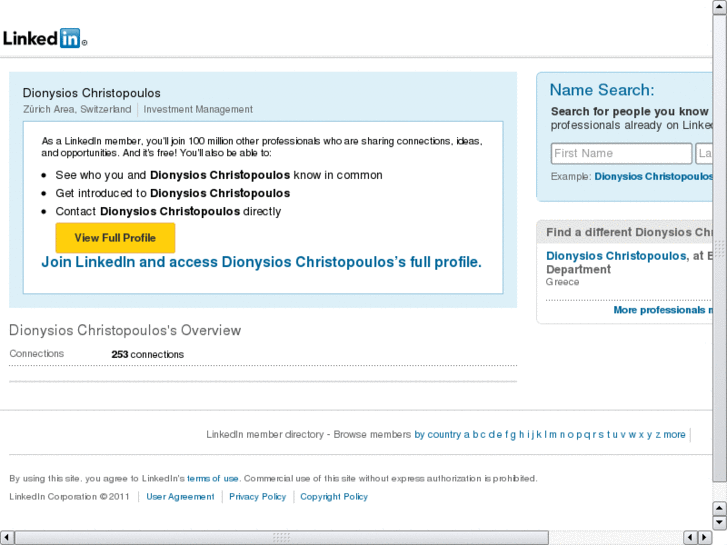
Task: Open Dionysios Christopoulos from Greece result
Action: click(x=616, y=256)
